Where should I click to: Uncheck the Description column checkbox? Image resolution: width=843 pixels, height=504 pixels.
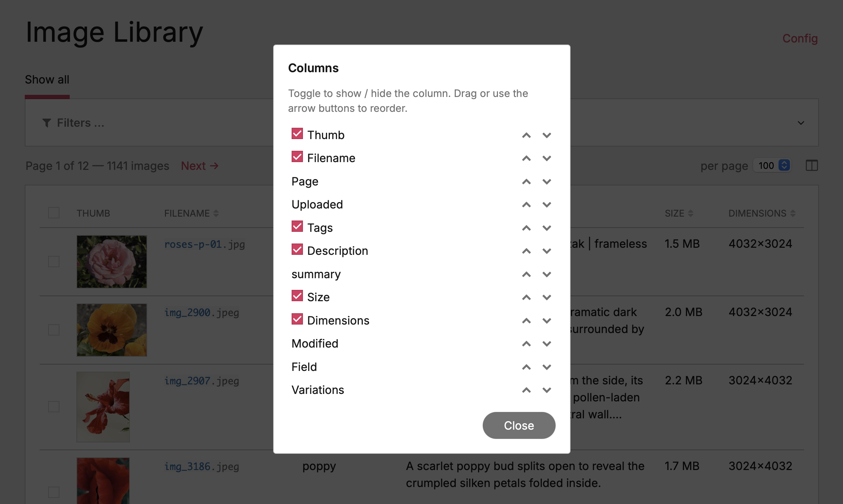[297, 249]
